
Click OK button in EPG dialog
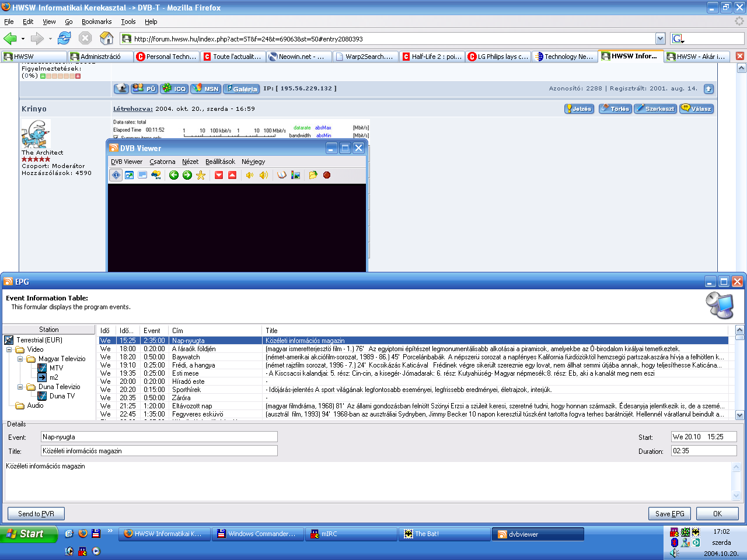coord(717,514)
